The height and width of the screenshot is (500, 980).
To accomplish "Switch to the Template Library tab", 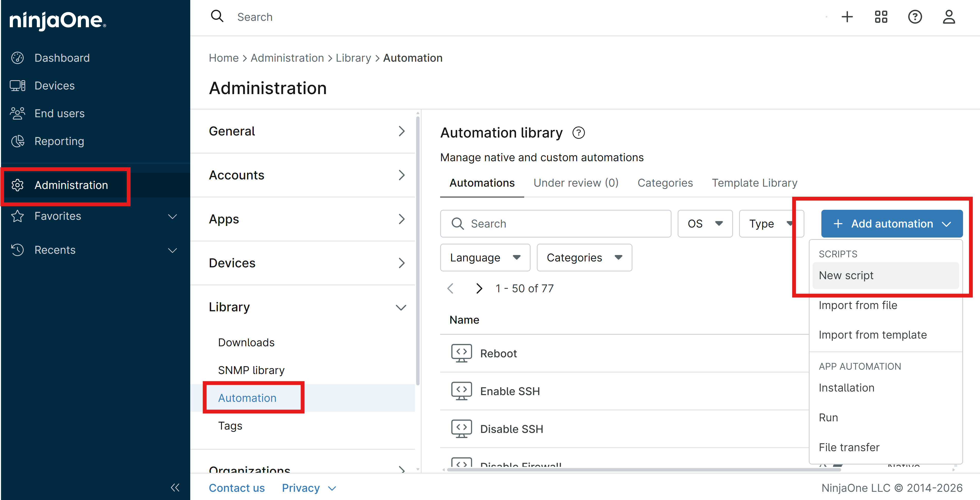I will coord(754,183).
